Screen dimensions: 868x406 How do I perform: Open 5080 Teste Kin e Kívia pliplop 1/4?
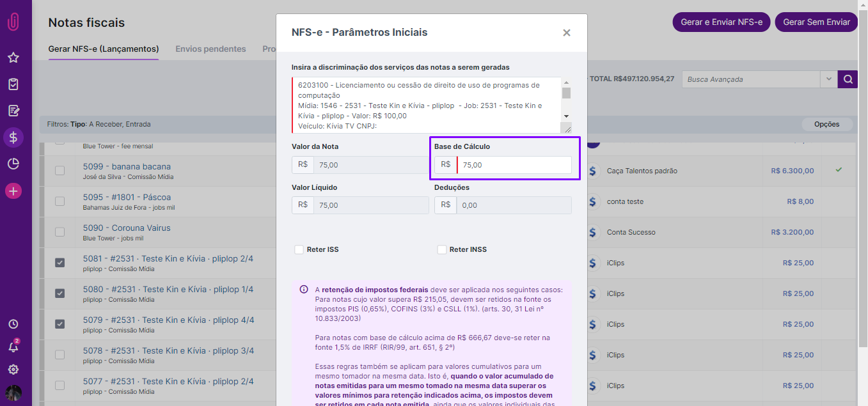(x=168, y=290)
